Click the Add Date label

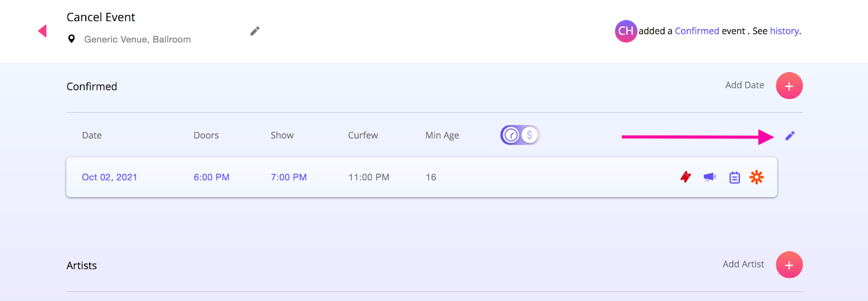point(744,85)
